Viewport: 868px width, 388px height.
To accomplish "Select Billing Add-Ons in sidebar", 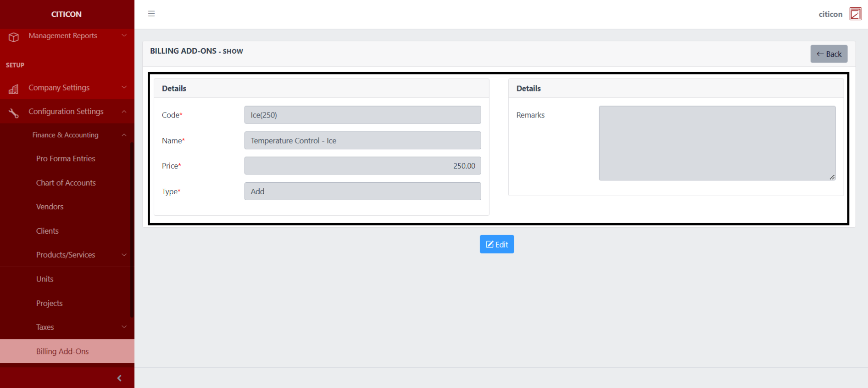I will click(62, 351).
